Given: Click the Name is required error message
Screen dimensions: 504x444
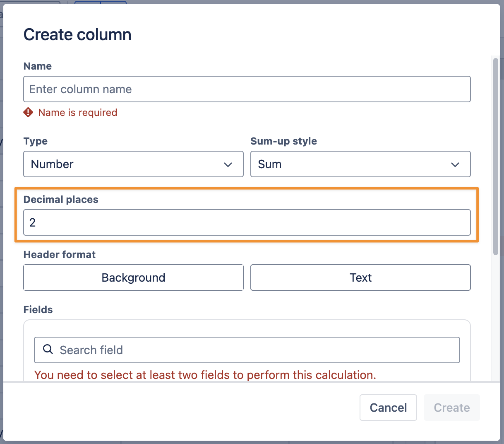Looking at the screenshot, I should (x=77, y=113).
